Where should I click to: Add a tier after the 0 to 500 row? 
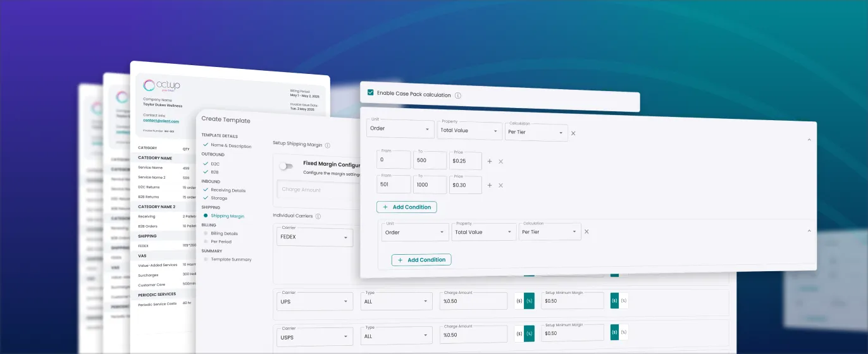click(x=489, y=162)
